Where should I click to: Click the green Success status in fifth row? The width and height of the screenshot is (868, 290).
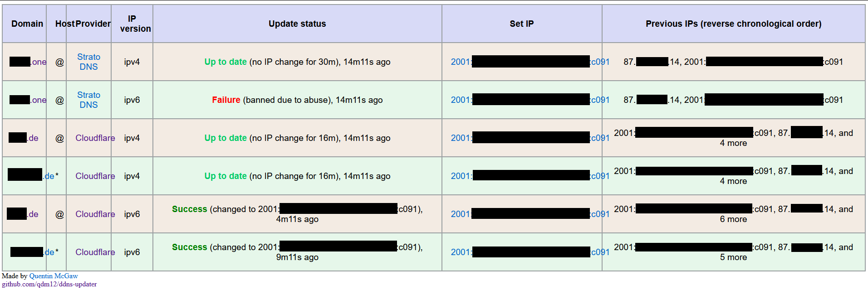(x=190, y=209)
